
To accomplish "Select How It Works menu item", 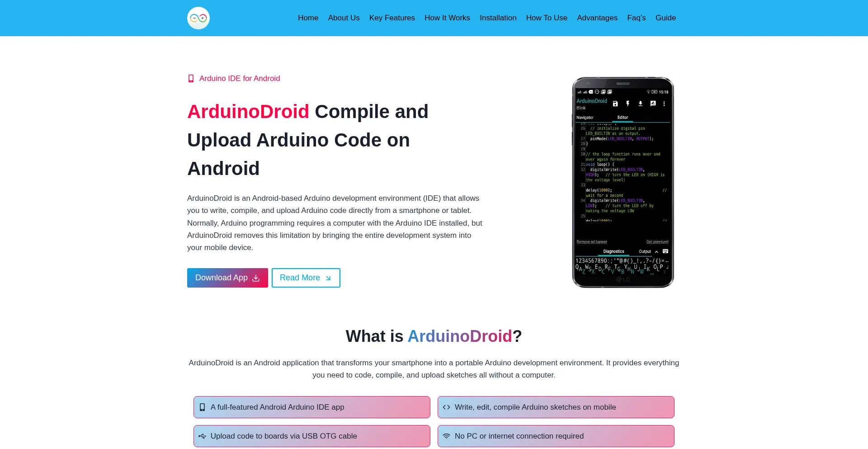I will pos(447,18).
